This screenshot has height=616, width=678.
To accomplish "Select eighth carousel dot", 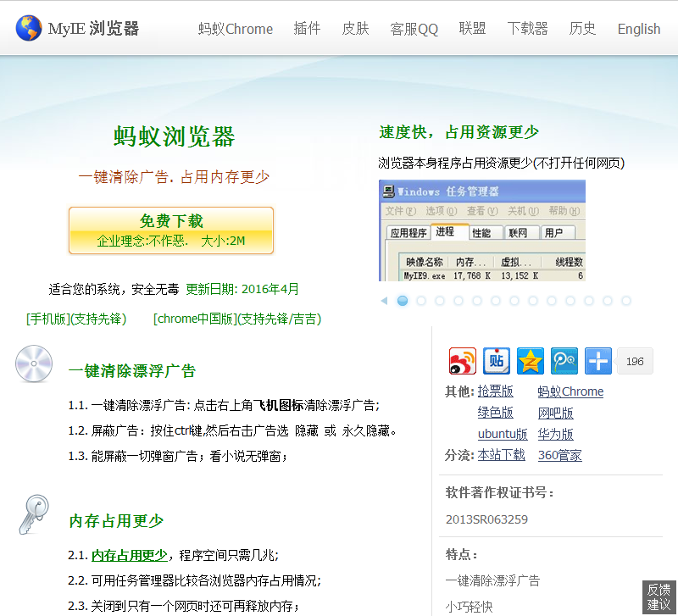I will point(533,301).
